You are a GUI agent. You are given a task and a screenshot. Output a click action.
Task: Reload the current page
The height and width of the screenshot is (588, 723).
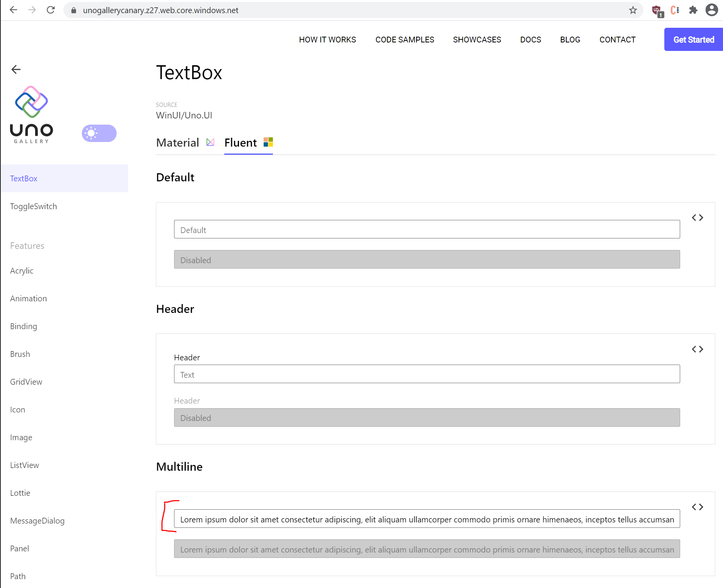tap(51, 10)
